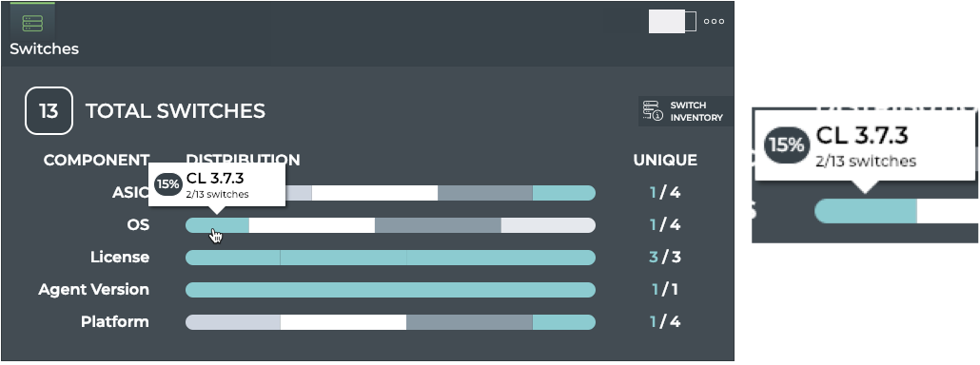Select the teal segment of ASIC bar

(564, 193)
